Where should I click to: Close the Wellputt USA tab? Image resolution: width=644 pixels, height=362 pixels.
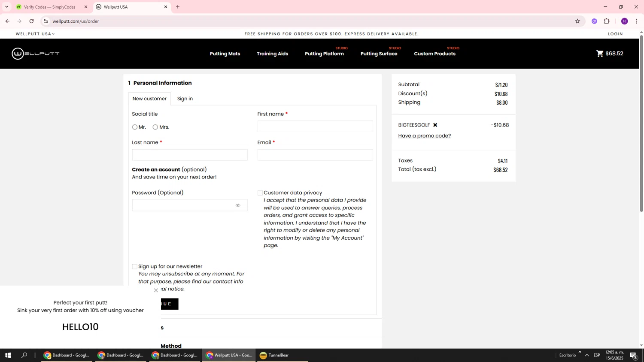pos(166,7)
